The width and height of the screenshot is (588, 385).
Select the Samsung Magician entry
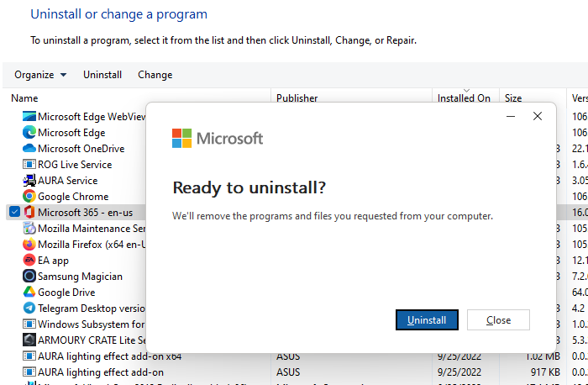80,277
